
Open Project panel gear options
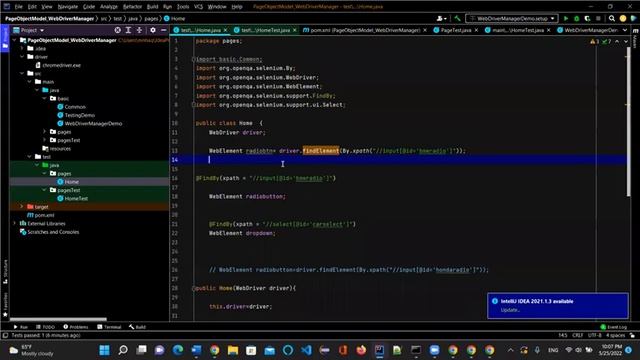coord(153,30)
